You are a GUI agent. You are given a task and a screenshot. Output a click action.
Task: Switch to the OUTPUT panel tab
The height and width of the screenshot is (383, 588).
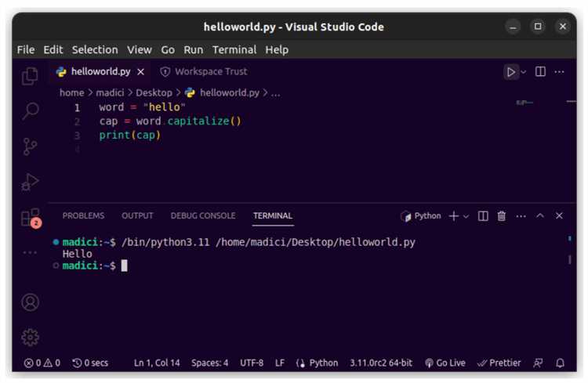coord(137,215)
